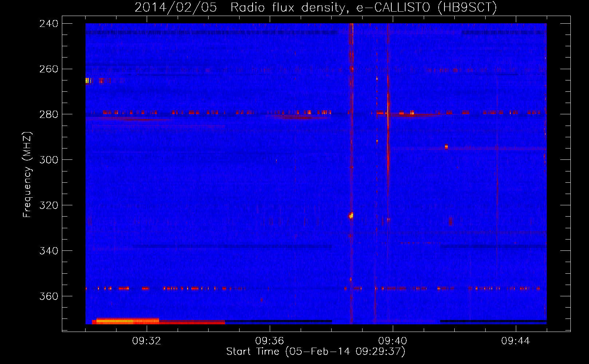Click the bright yellow burst spot near 325 MHz
This screenshot has height=364, width=589.
click(x=351, y=216)
